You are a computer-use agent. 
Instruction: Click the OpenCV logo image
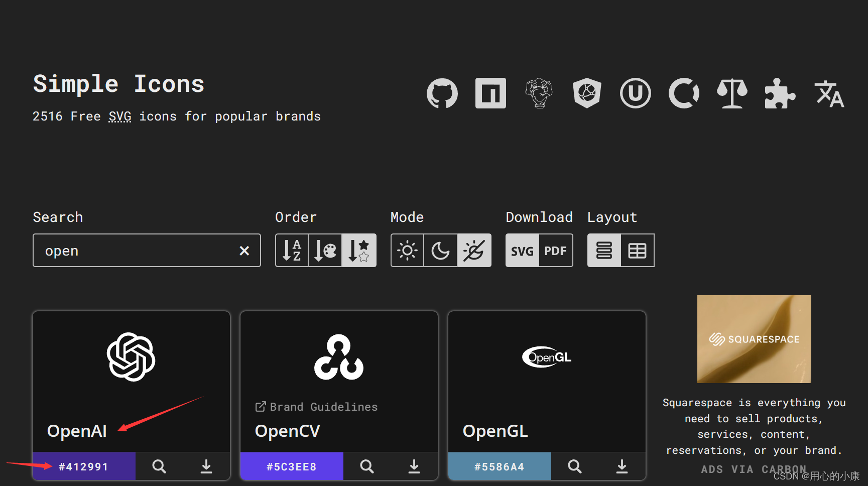[339, 357]
